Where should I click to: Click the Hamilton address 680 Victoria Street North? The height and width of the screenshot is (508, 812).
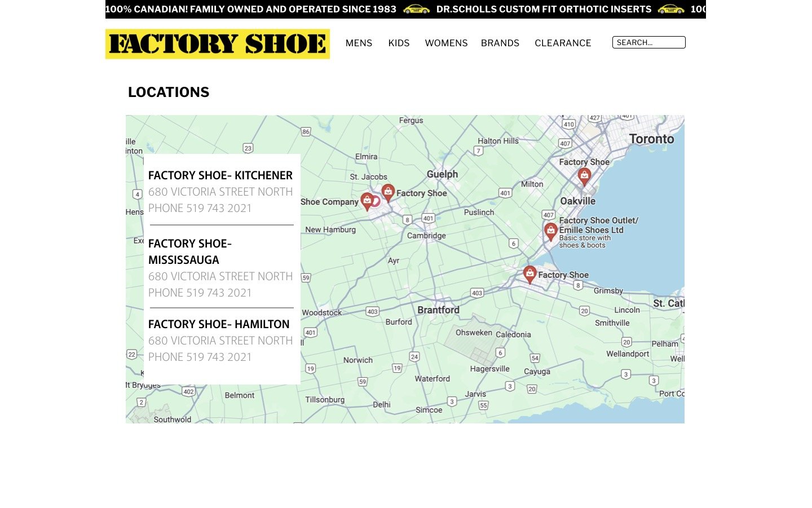220,341
